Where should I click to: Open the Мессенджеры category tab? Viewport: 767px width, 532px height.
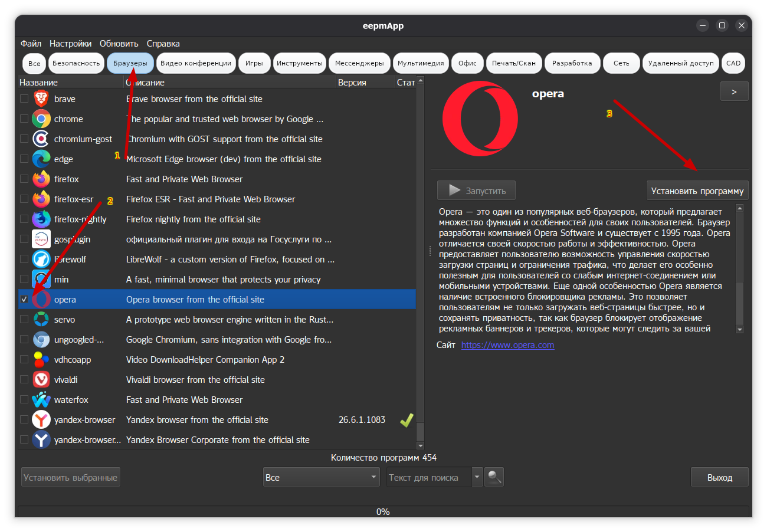tap(359, 63)
